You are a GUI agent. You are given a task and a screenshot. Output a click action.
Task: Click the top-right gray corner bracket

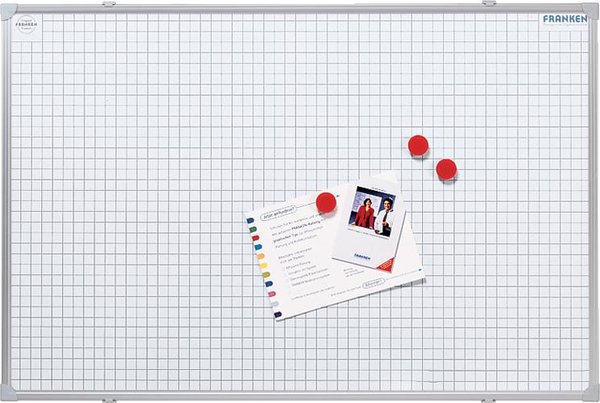(592, 7)
